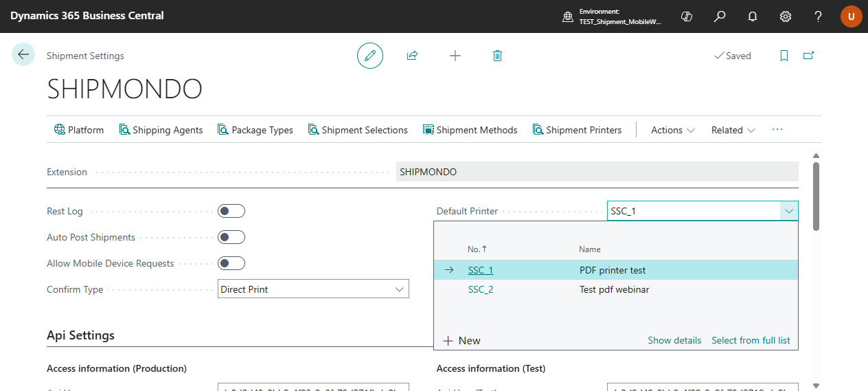Click the Extension field showing SHIPMONDO
Viewport: 868px width, 391px height.
pos(597,172)
